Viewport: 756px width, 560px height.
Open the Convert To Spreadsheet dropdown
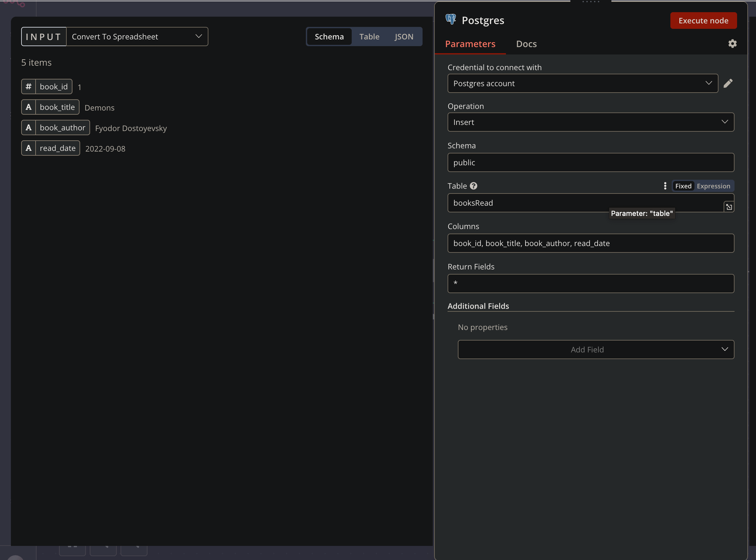[137, 36]
